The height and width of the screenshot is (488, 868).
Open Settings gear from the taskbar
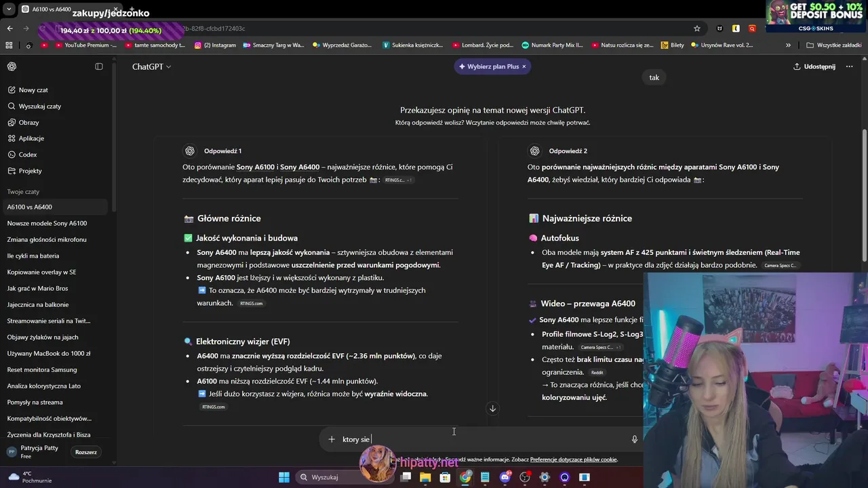(x=545, y=477)
